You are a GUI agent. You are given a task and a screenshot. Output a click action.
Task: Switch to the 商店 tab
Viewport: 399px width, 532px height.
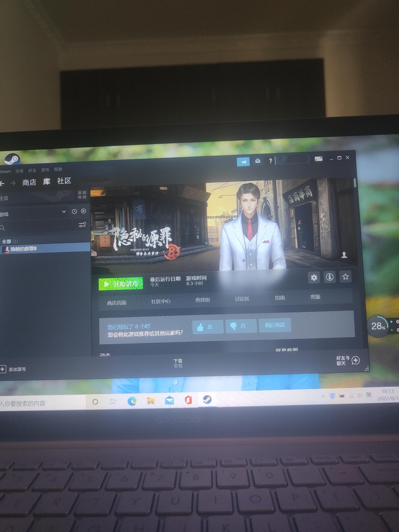[x=29, y=182]
